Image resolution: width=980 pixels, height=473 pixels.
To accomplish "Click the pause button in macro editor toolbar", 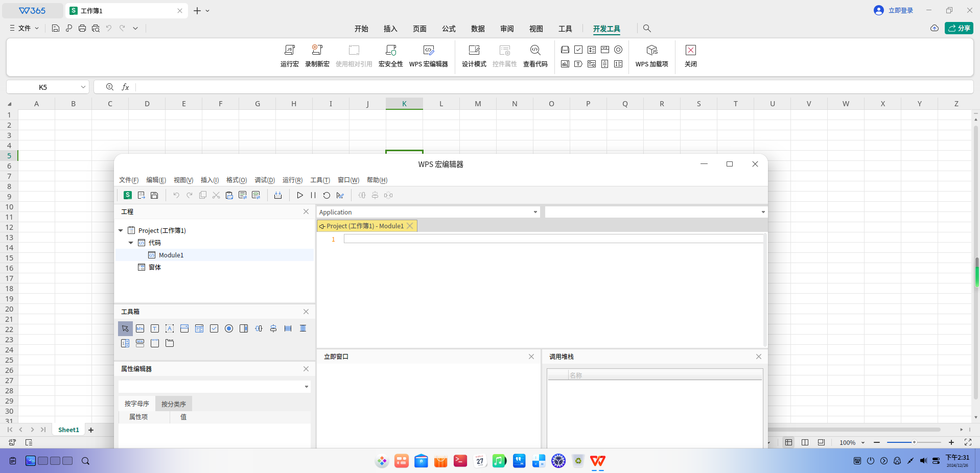I will (x=313, y=195).
